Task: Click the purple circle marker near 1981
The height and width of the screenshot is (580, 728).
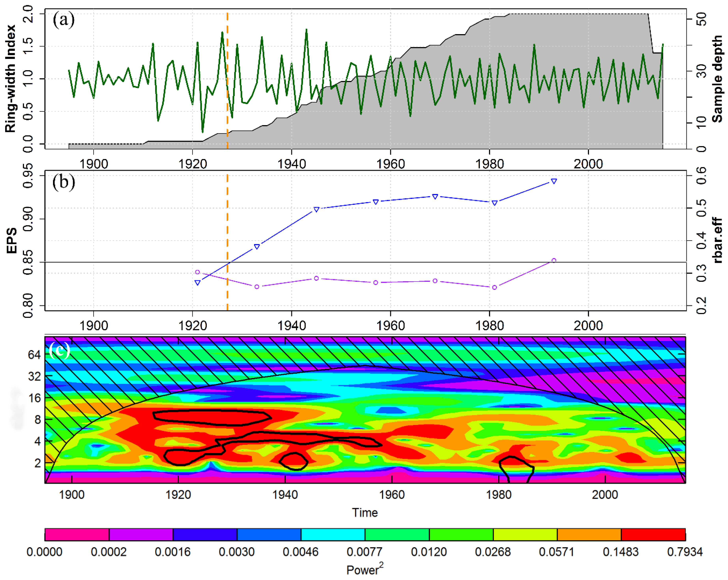Action: pos(494,288)
